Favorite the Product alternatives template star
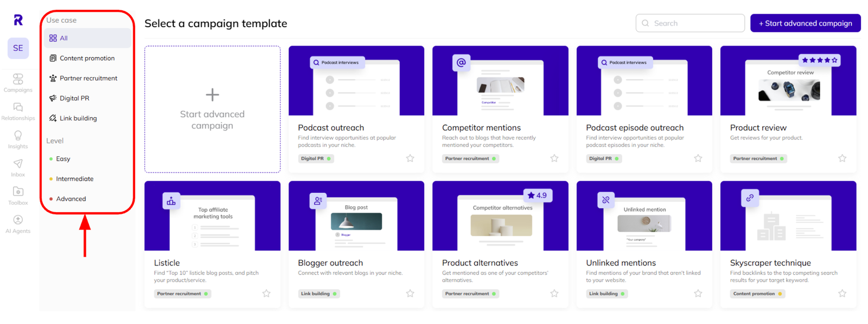Screen dimensions: 868x324 point(554,294)
